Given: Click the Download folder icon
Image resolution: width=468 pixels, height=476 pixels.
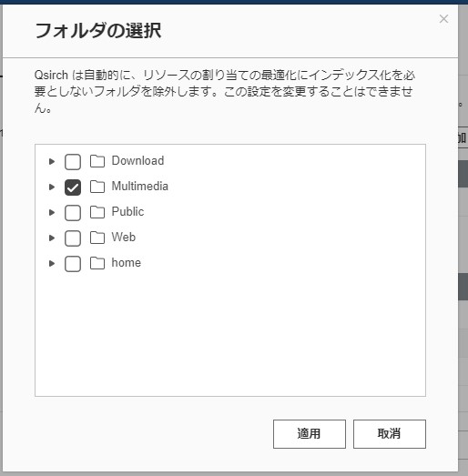Looking at the screenshot, I should 97,161.
